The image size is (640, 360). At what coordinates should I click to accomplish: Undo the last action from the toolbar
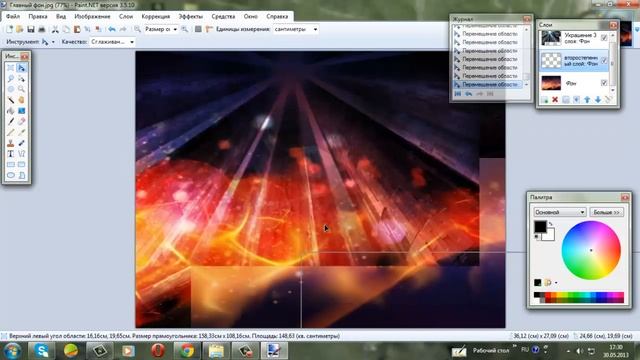click(111, 29)
